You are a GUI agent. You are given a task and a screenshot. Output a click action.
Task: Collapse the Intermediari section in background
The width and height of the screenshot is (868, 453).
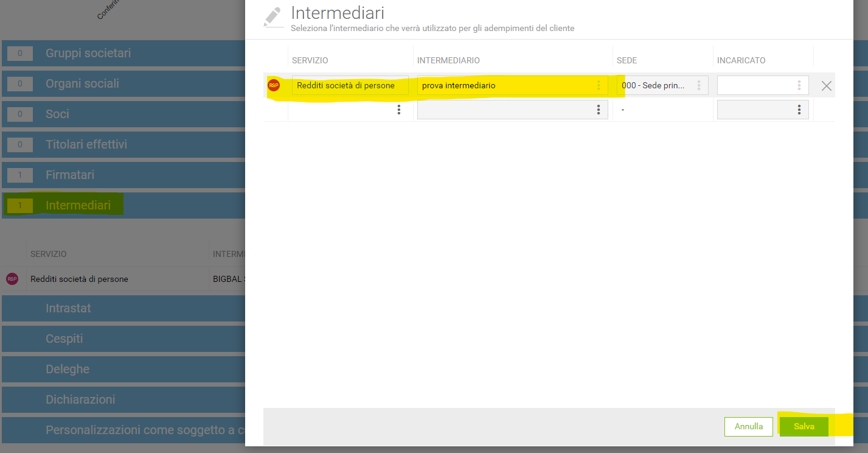(123, 206)
